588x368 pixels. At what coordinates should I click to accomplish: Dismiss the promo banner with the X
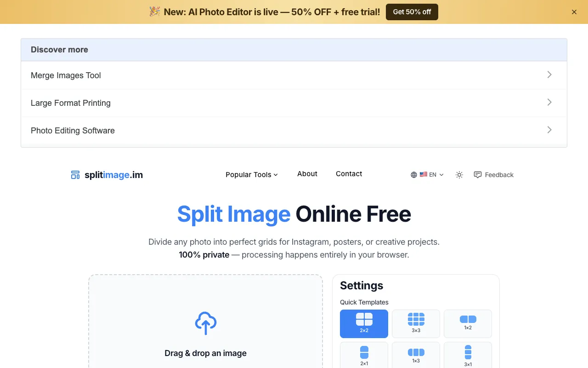click(574, 12)
